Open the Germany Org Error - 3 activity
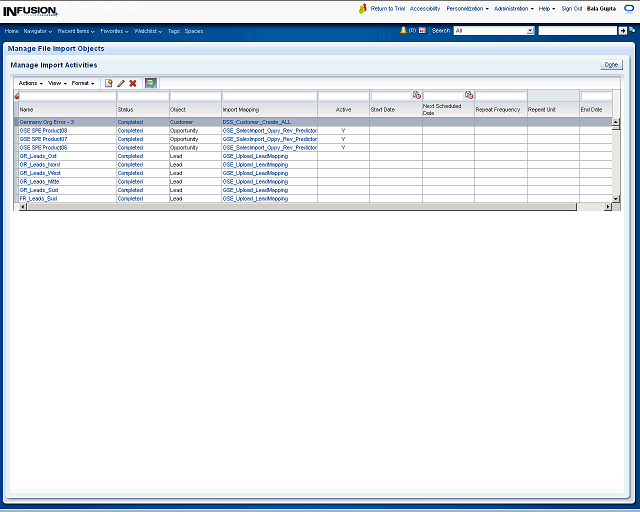Image resolution: width=640 pixels, height=512 pixels. [x=47, y=122]
